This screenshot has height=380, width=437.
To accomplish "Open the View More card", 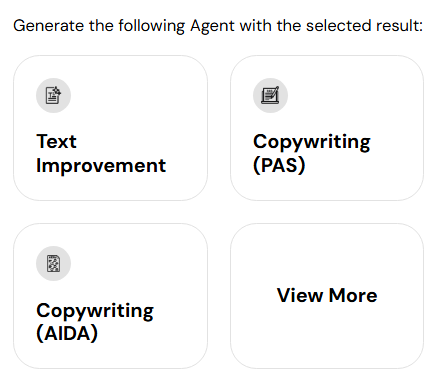I will [327, 296].
